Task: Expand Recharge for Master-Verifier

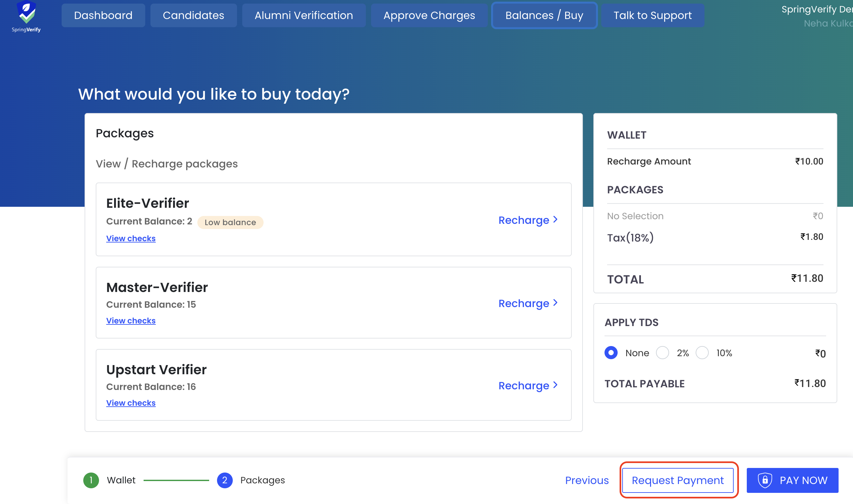Action: point(527,303)
